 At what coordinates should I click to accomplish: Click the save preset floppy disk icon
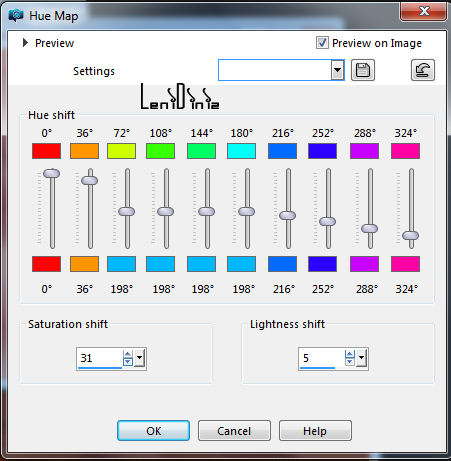click(x=363, y=70)
